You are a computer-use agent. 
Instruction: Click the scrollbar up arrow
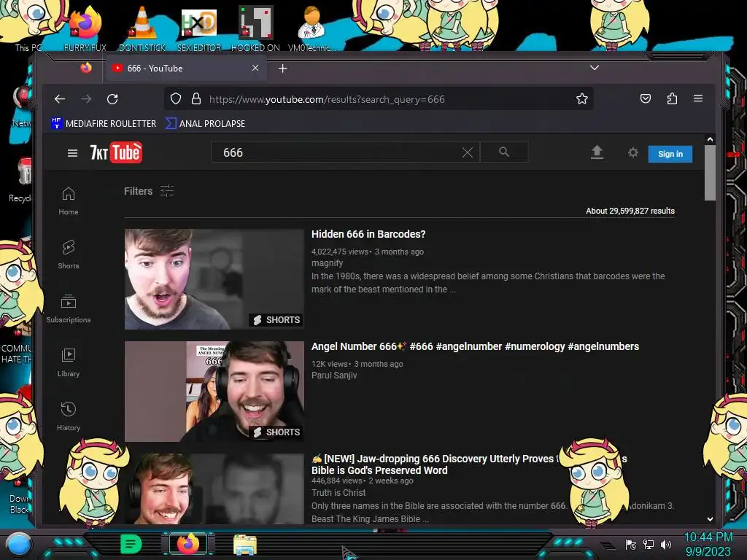(710, 139)
